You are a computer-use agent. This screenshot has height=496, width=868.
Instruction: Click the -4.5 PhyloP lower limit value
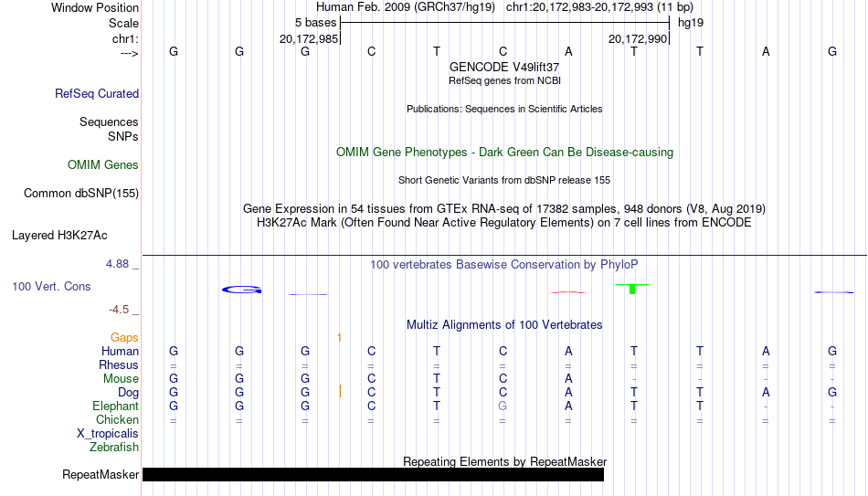(x=119, y=310)
